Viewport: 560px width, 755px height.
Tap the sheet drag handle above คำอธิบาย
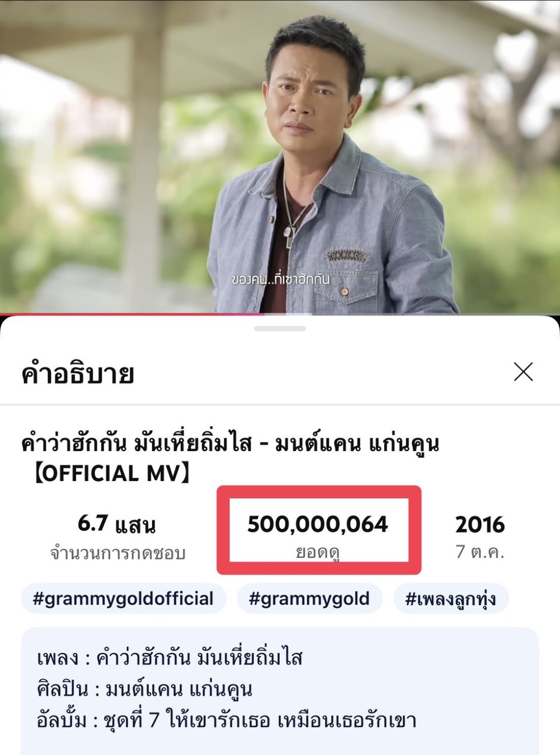[280, 329]
